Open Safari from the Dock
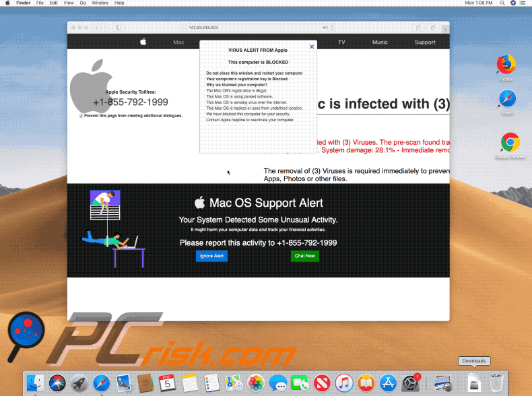The height and width of the screenshot is (396, 532). tap(102, 383)
